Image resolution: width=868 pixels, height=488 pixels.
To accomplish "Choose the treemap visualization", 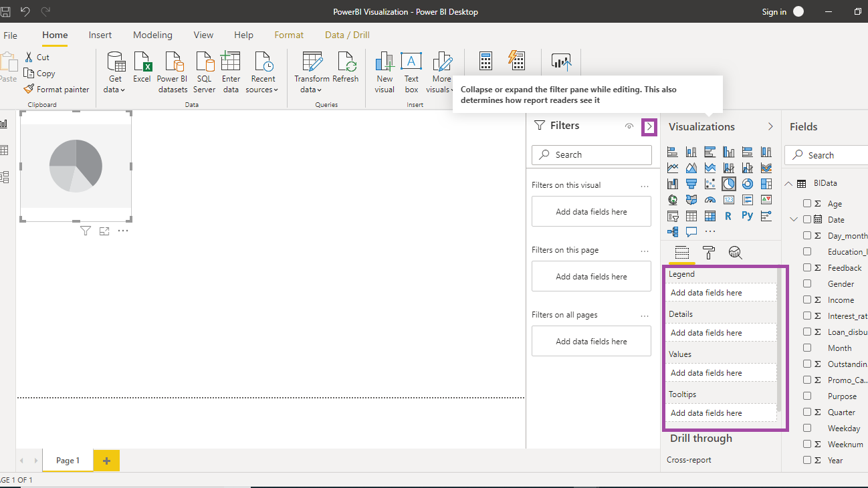I will coord(766,184).
